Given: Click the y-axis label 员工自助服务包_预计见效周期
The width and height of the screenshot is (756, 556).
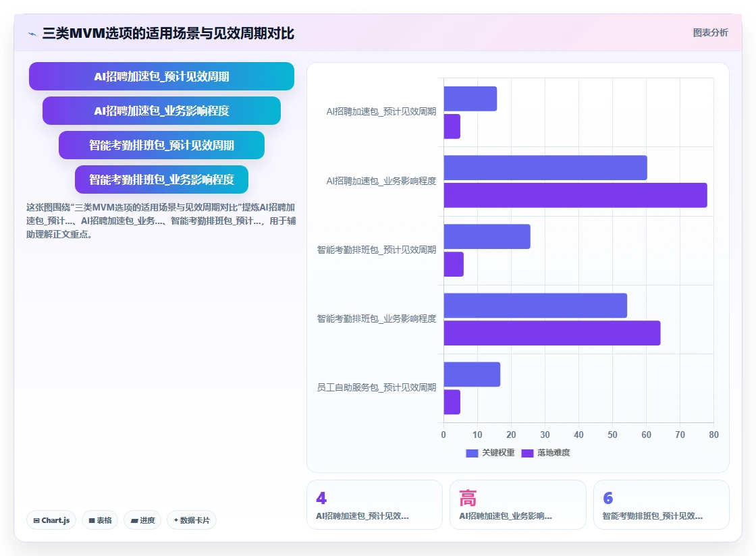Looking at the screenshot, I should point(376,388).
